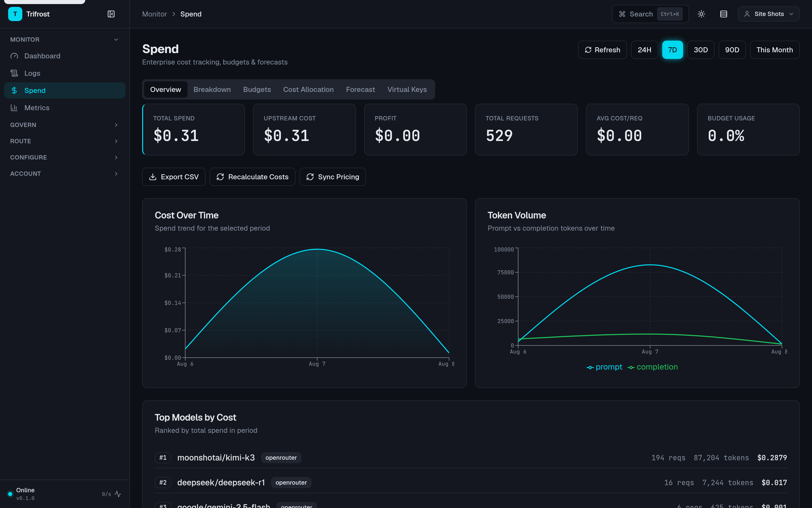
Task: Click the Aug 7 peak on Cost chart
Action: [317, 249]
